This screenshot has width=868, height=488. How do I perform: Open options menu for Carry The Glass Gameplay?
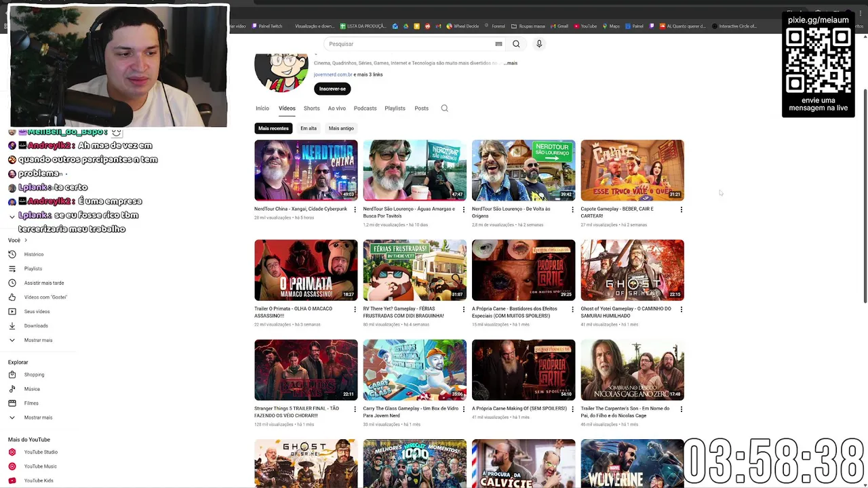pos(464,409)
